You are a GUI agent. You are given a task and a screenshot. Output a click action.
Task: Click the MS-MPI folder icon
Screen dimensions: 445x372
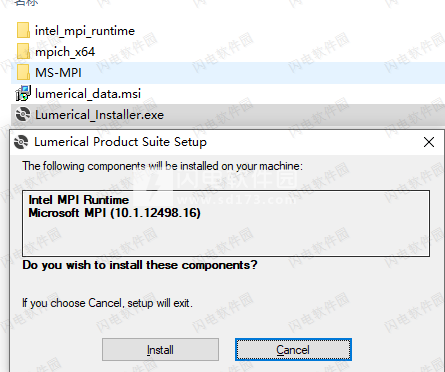pyautogui.click(x=23, y=72)
